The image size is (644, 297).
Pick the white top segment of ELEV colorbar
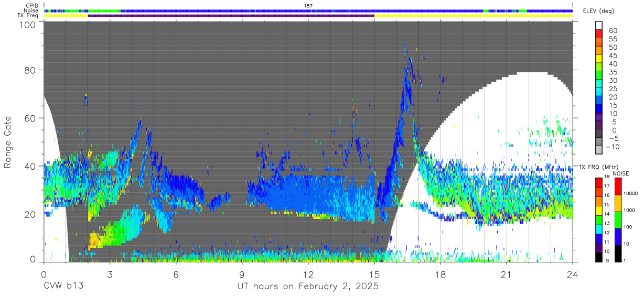pyautogui.click(x=599, y=24)
